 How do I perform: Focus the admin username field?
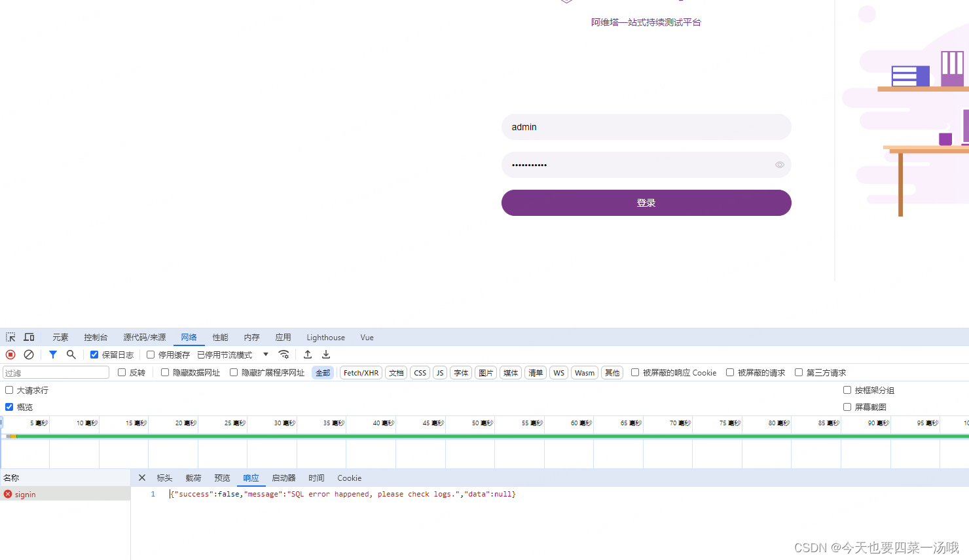coord(646,127)
